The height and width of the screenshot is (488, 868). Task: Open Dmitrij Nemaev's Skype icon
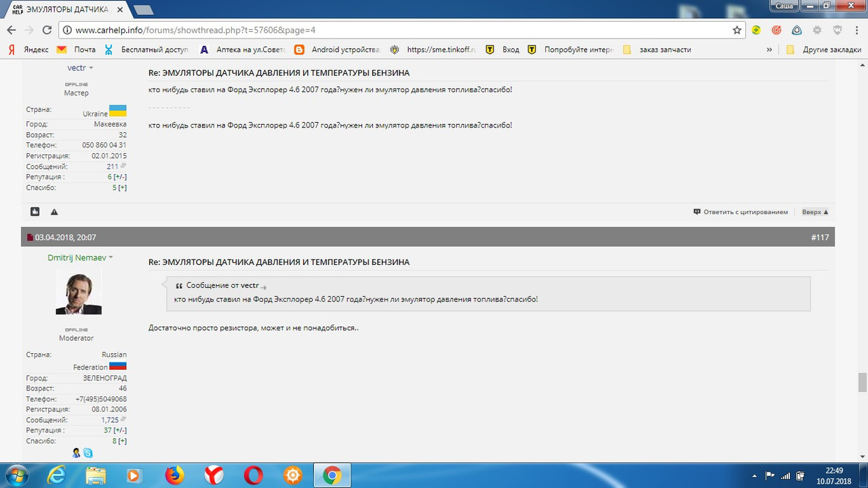tap(87, 453)
